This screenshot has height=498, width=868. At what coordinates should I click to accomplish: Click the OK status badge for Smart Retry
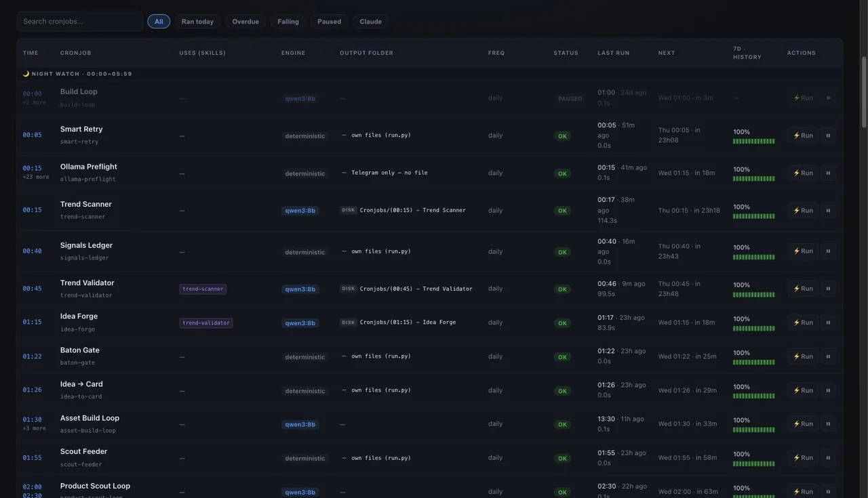click(562, 136)
